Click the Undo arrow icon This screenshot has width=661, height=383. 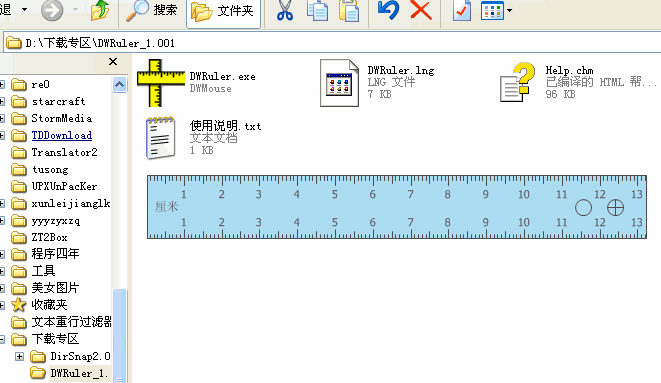coord(388,10)
